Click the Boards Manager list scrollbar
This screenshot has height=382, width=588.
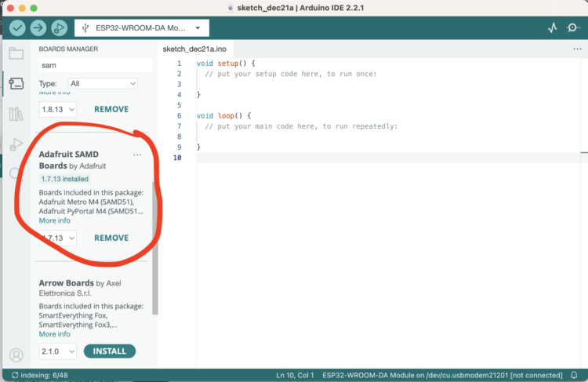pyautogui.click(x=155, y=248)
